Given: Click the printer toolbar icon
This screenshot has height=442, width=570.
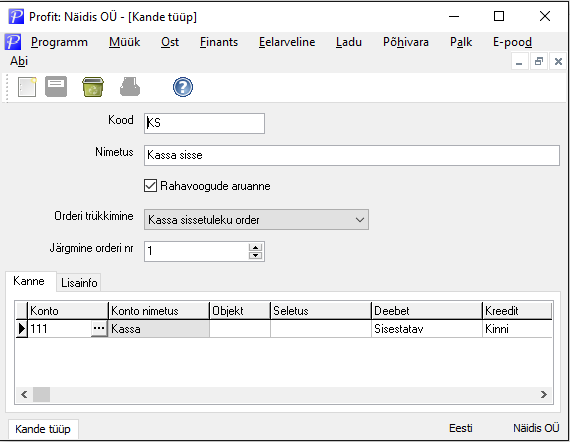Looking at the screenshot, I should click(x=130, y=87).
